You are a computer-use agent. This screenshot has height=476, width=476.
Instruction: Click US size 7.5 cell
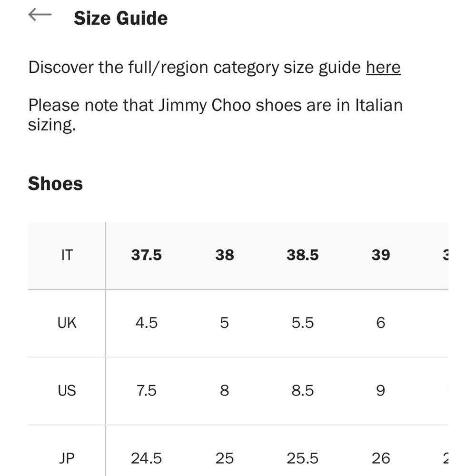tap(146, 390)
